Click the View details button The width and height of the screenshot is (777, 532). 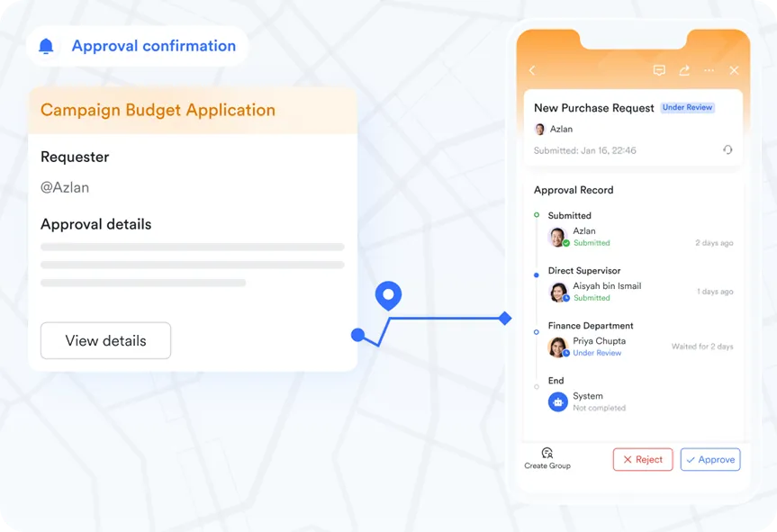click(105, 341)
